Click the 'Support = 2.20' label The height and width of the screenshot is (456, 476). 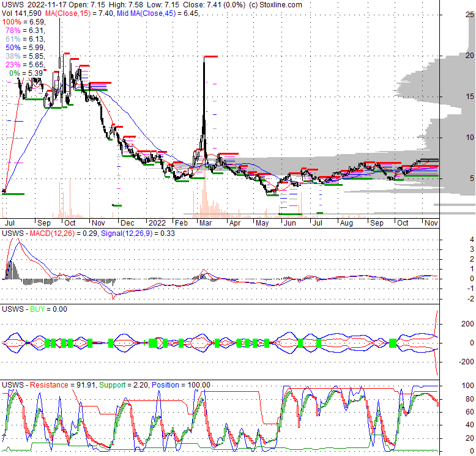point(124,385)
